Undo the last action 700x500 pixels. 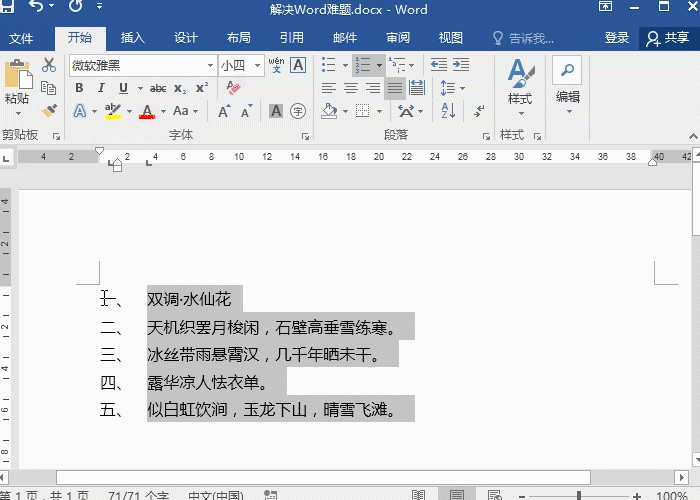coord(36,6)
